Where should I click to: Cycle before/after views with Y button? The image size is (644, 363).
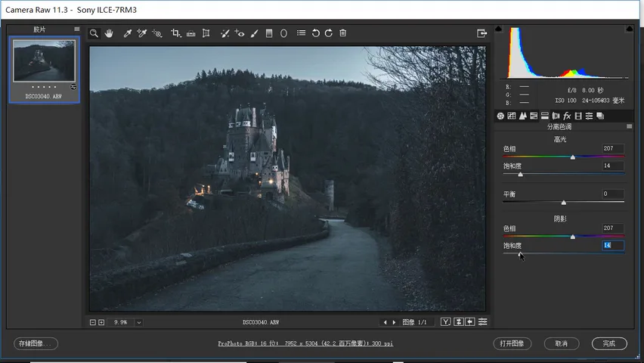[x=446, y=322]
